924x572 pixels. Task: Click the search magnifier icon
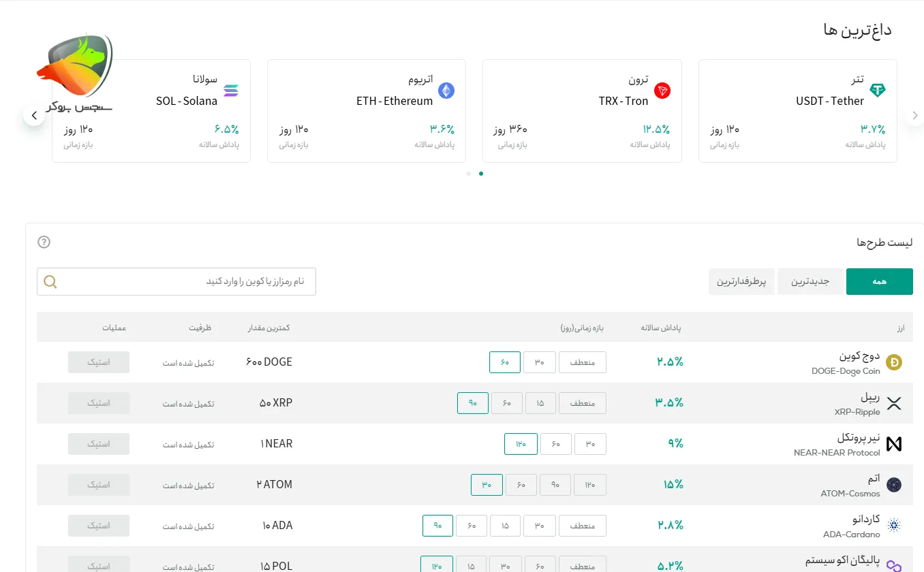[50, 282]
